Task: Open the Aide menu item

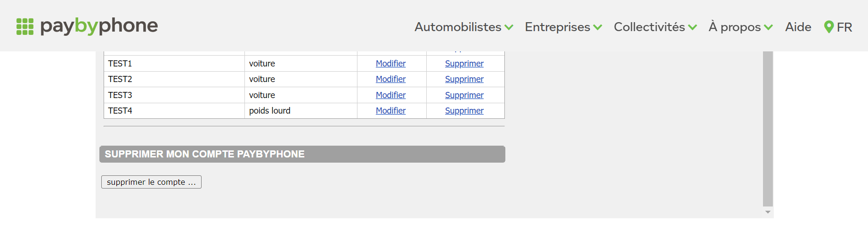Action: pyautogui.click(x=798, y=27)
